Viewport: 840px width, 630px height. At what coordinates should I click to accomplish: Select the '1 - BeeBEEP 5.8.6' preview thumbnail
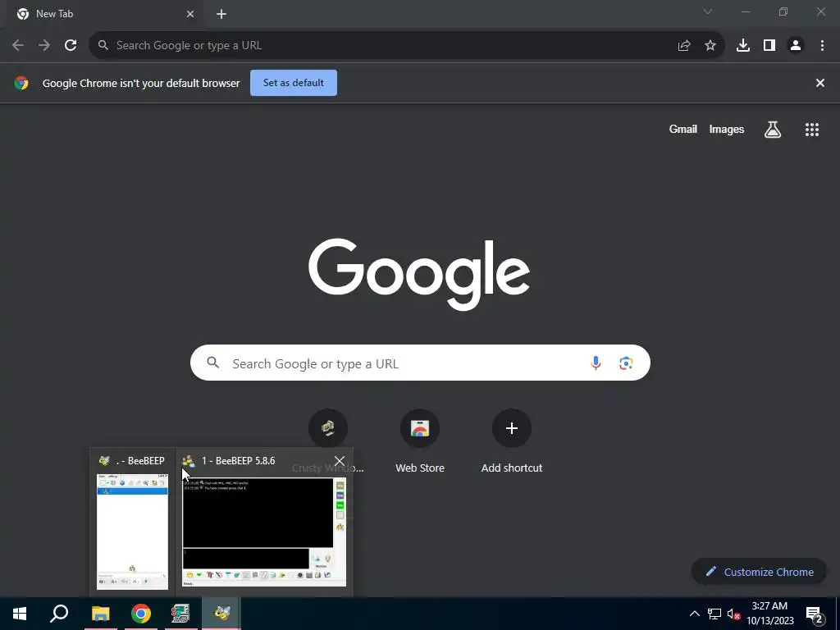point(264,532)
